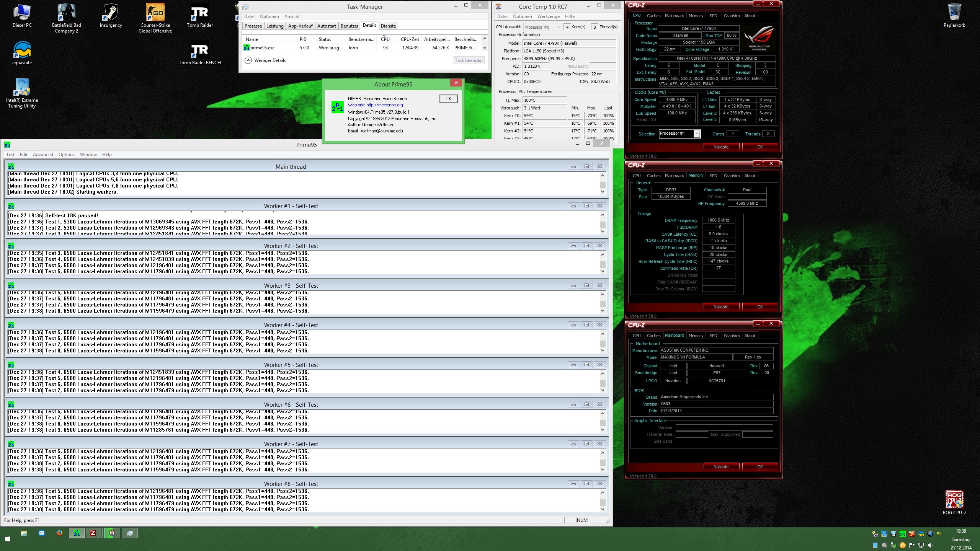Open Caches tab in top CPU-Z window
The image size is (980, 551).
point(653,16)
